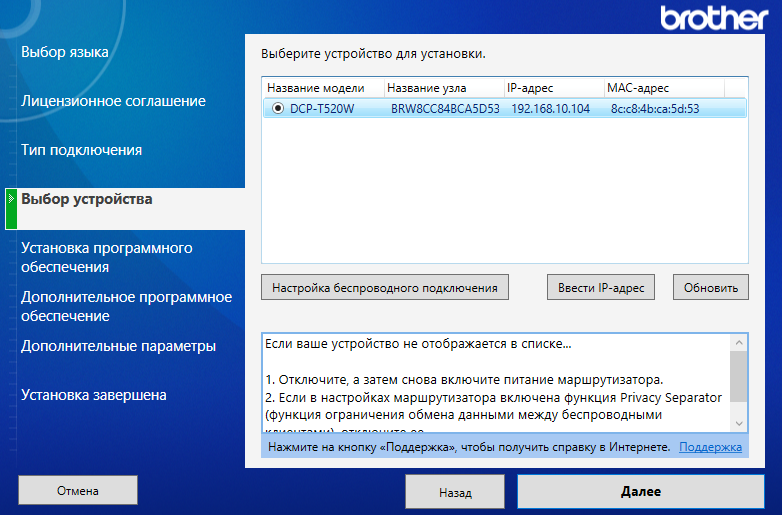Click the IP address 192.168.10.104
The height and width of the screenshot is (515, 782).
pos(551,109)
